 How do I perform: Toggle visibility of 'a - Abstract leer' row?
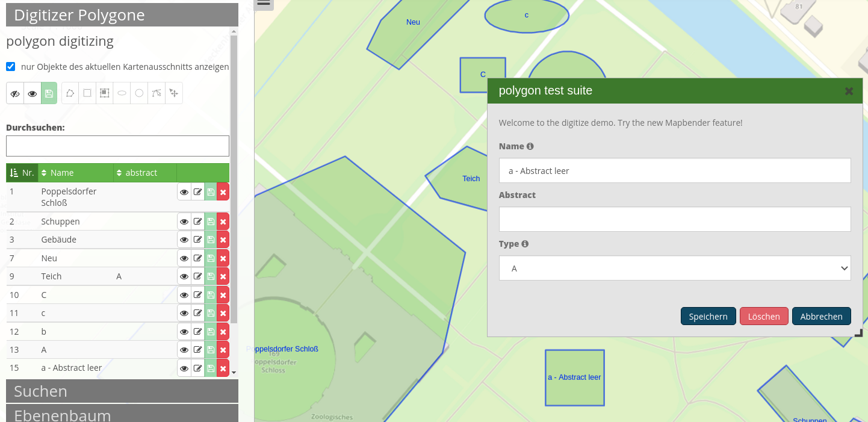click(184, 368)
